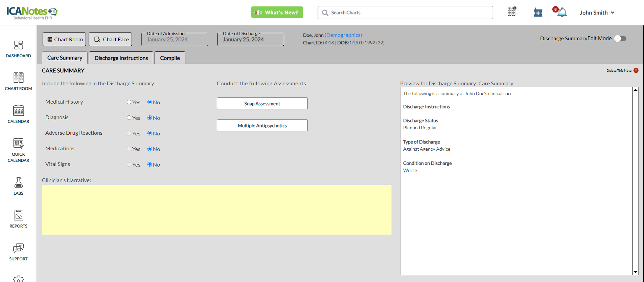644x282 pixels.
Task: Open the Demographics link
Action: click(x=343, y=35)
